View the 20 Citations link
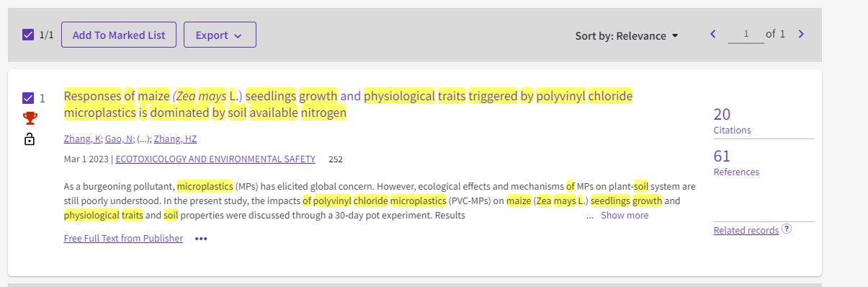 pos(732,121)
